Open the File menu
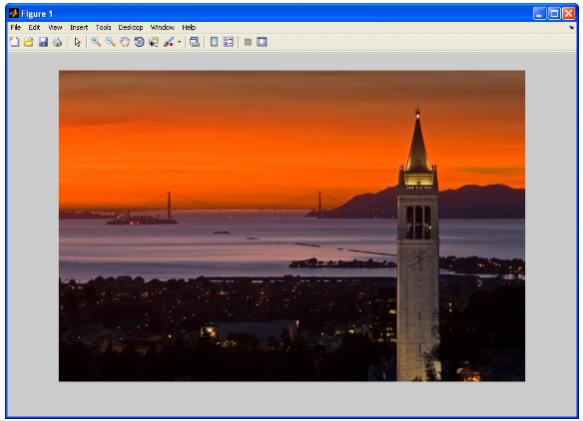Viewport: 583px width, 421px height. click(16, 28)
